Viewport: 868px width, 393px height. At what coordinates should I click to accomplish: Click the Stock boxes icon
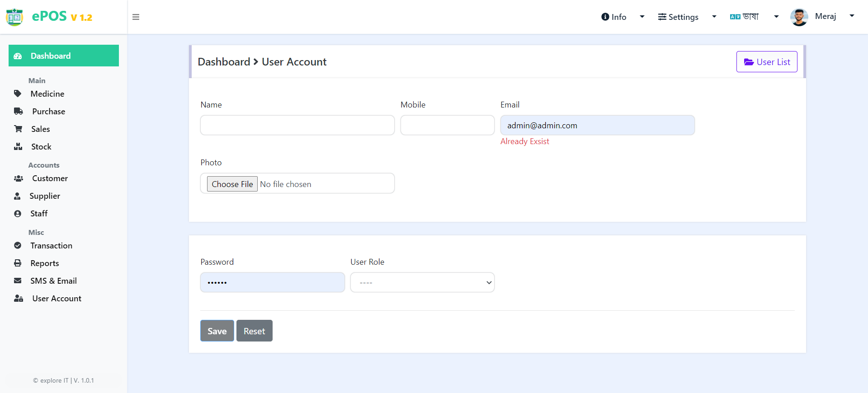(x=18, y=146)
